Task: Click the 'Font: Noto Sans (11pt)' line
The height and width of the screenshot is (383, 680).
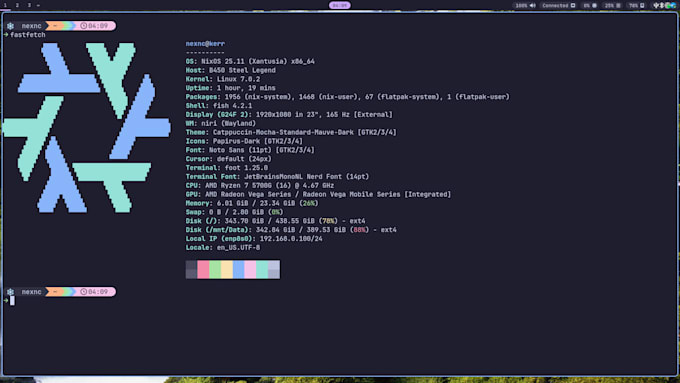Action: tap(250, 150)
